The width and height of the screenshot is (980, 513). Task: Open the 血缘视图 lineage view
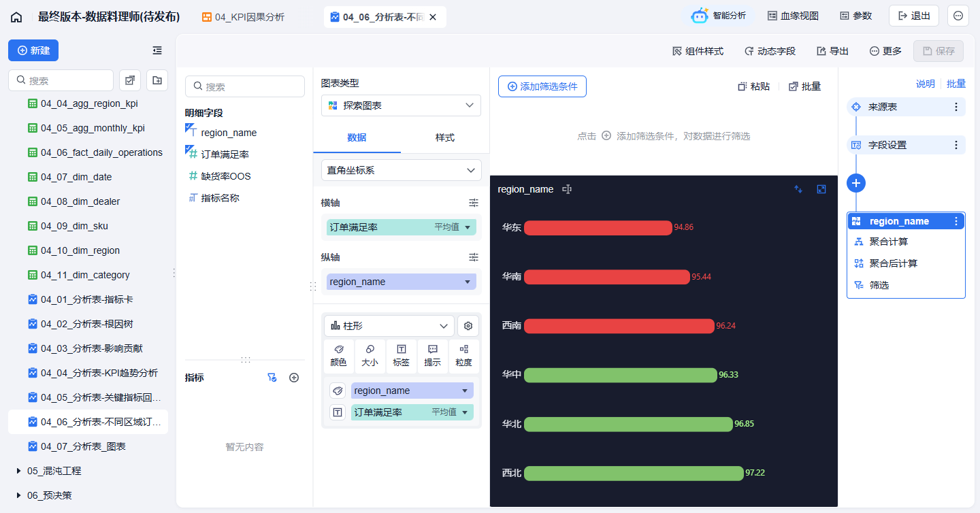pyautogui.click(x=793, y=16)
